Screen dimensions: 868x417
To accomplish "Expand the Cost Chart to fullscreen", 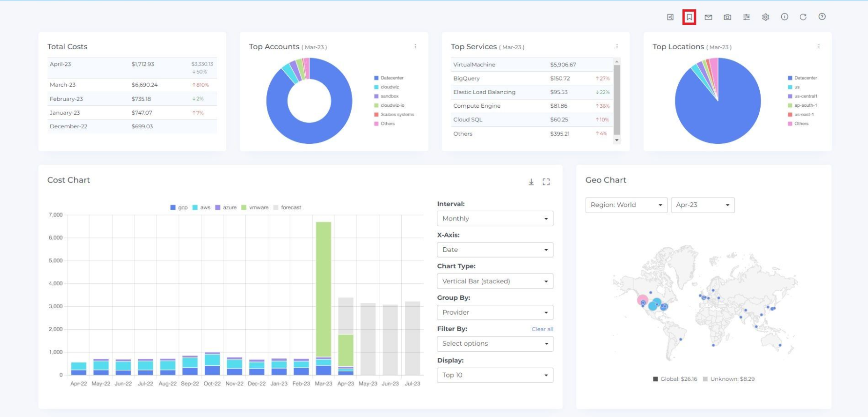I will coord(546,182).
